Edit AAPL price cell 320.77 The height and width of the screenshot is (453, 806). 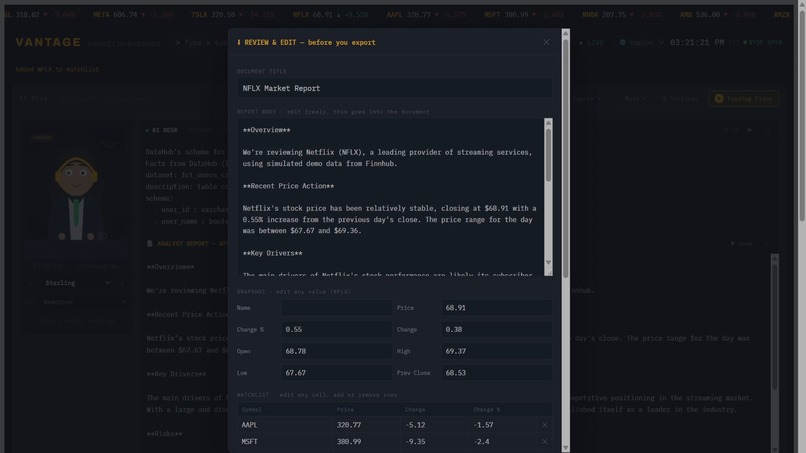tap(366, 425)
